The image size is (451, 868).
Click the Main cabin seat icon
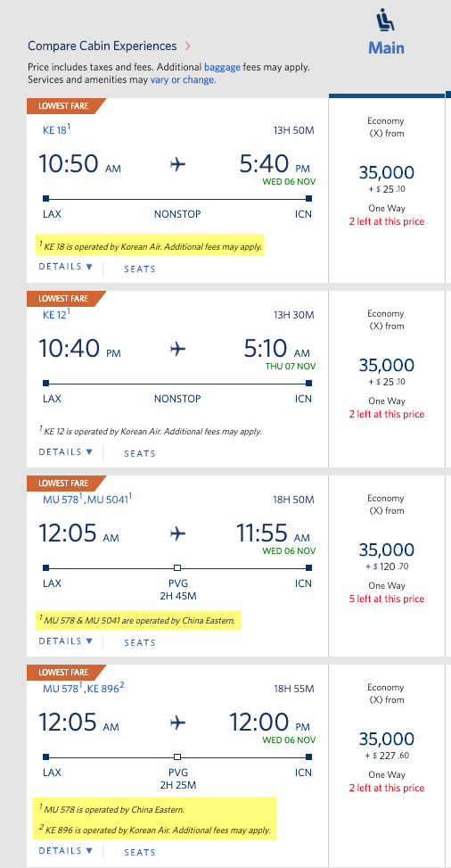coord(387,21)
